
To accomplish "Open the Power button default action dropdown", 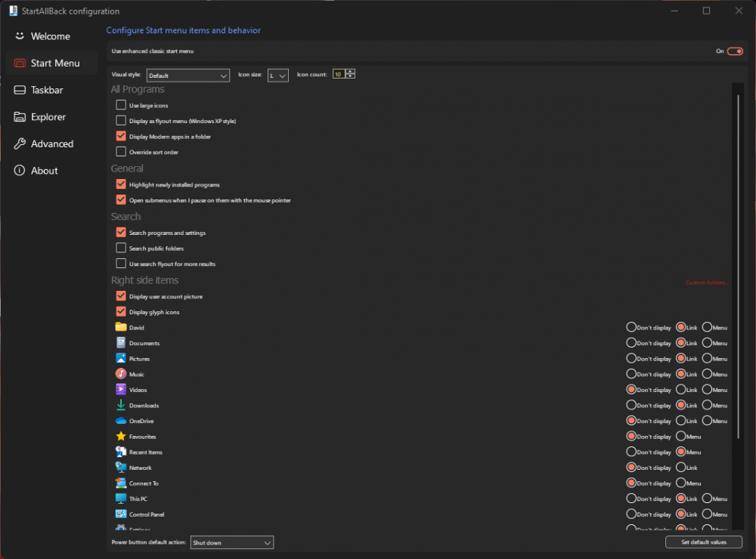I will (x=231, y=542).
